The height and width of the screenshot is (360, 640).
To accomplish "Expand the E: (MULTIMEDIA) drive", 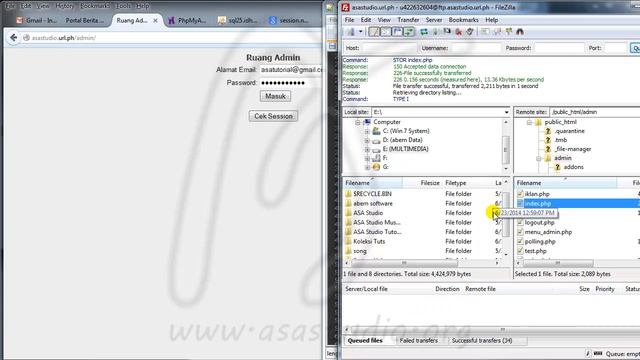I will click(367, 149).
